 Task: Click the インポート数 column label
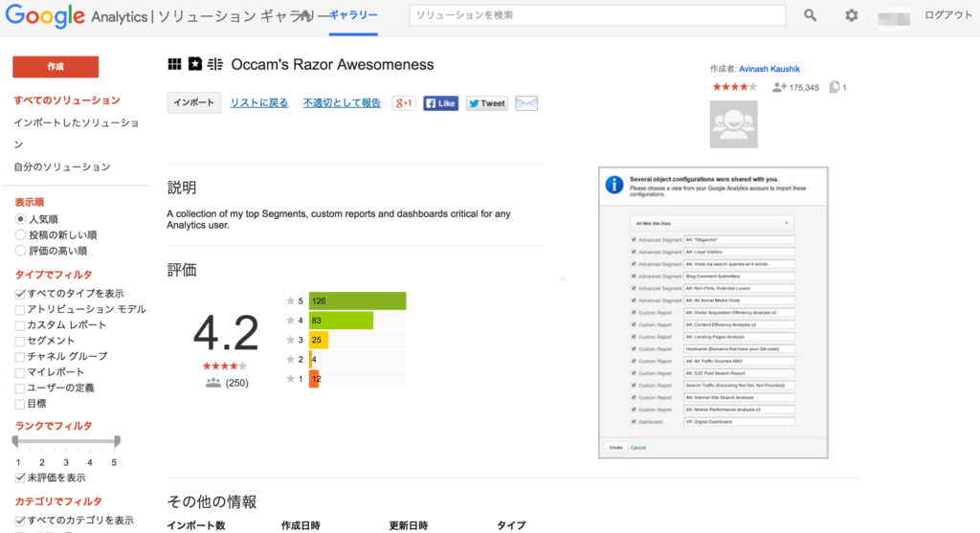195,525
